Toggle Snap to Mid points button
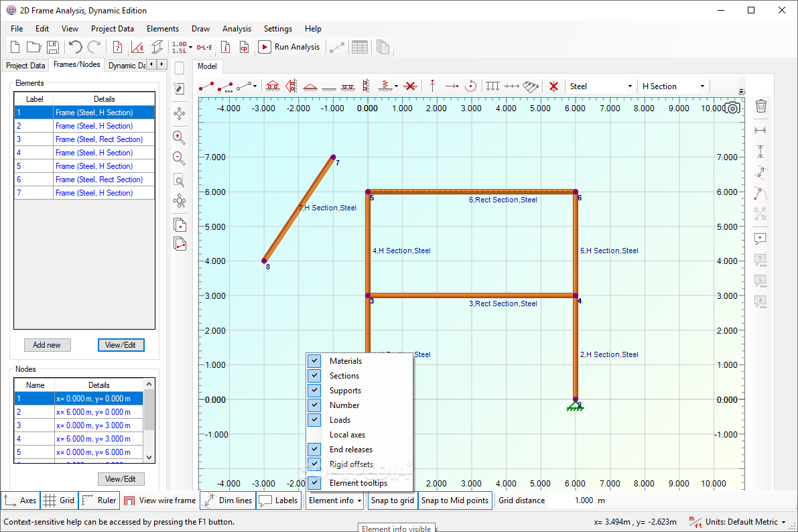Image resolution: width=798 pixels, height=532 pixels. coord(455,501)
